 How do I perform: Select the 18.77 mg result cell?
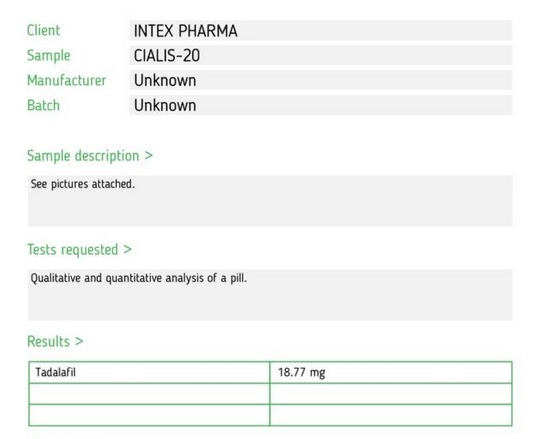point(391,372)
